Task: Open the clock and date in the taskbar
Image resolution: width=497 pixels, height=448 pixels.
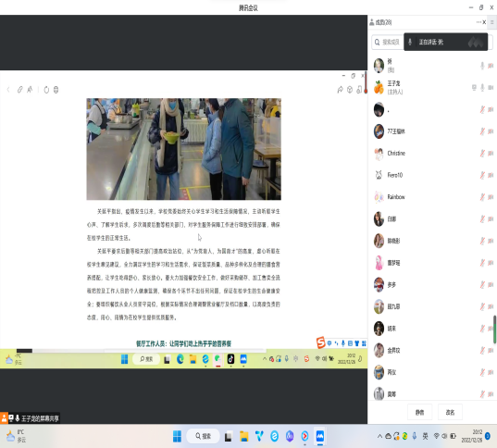Action: (472, 436)
